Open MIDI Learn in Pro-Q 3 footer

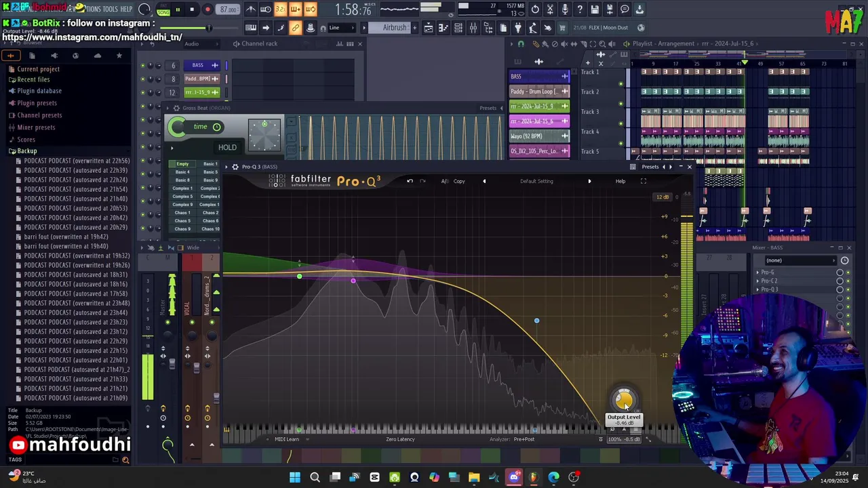coord(287,439)
